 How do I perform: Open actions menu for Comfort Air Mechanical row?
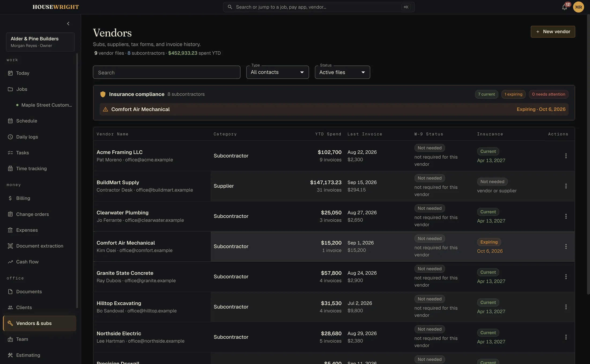pos(566,246)
